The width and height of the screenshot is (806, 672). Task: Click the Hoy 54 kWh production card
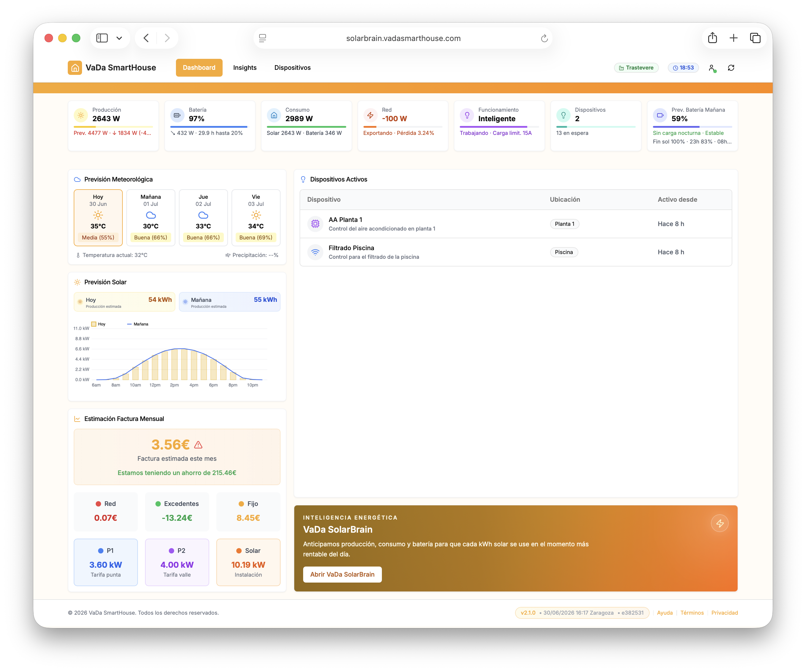pos(124,302)
